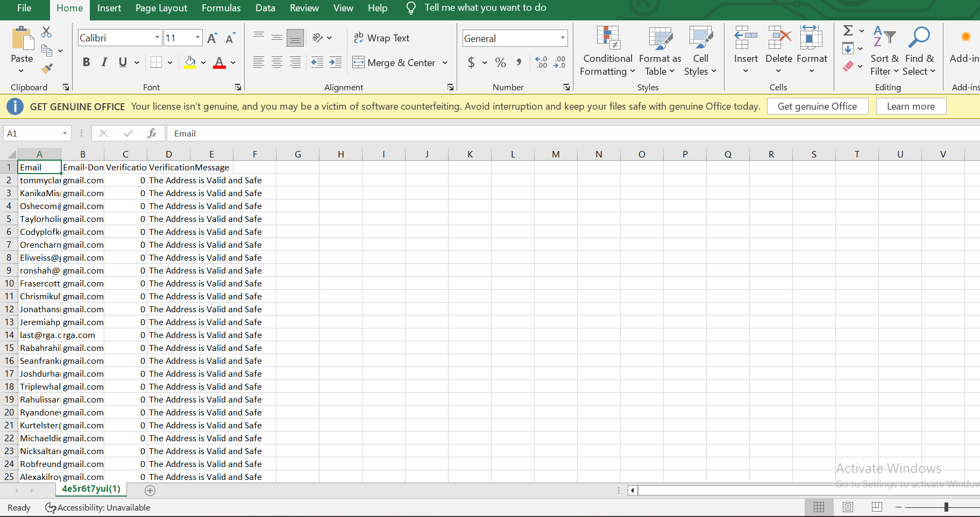980x517 pixels.
Task: Toggle Bold formatting
Action: [86, 62]
